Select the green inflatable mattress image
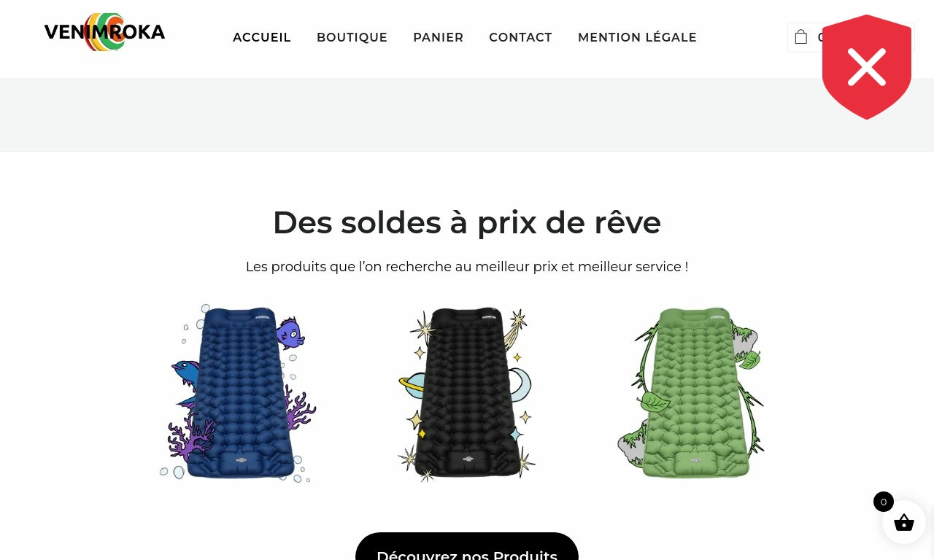This screenshot has height=560, width=934. coord(692,393)
